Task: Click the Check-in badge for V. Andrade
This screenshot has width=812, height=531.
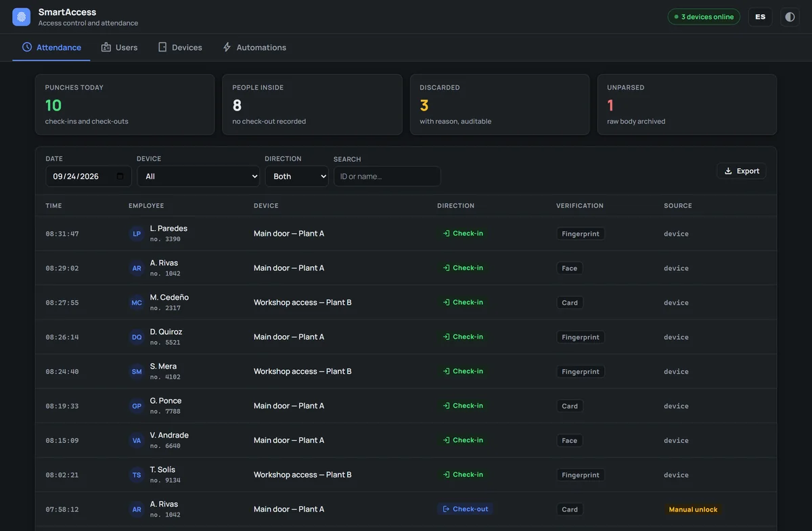Action: 463,440
